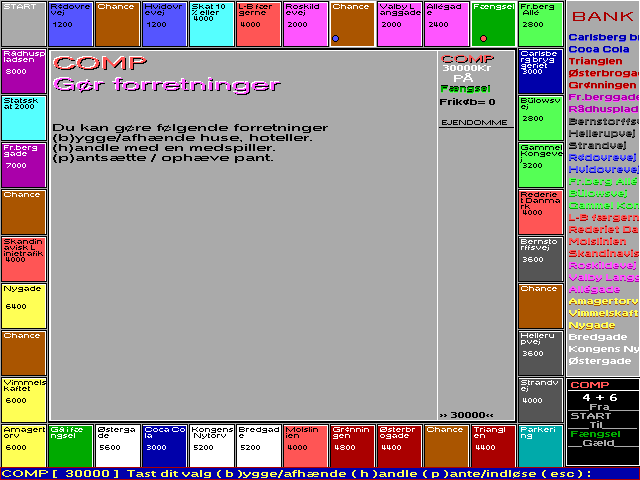The height and width of the screenshot is (480, 640).
Task: Select the Rødovrevej 1200 board square
Action: tap(71, 24)
